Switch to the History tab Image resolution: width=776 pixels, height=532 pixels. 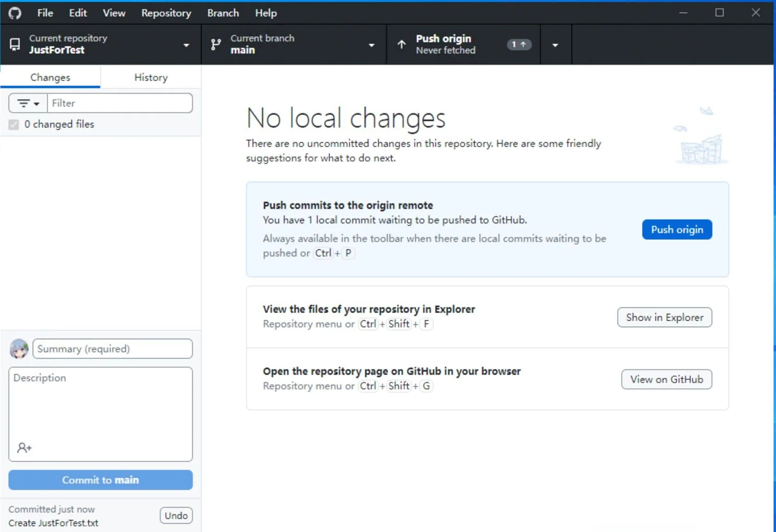click(x=151, y=77)
